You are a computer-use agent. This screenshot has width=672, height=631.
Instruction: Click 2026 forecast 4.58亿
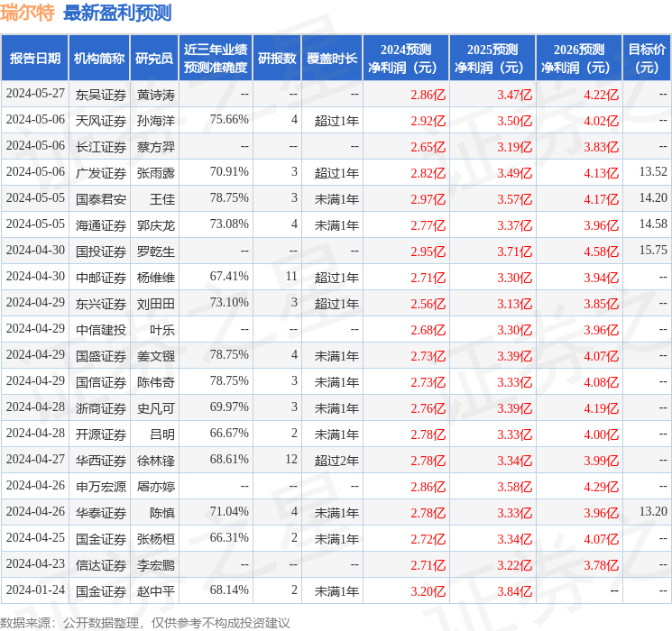pos(602,251)
